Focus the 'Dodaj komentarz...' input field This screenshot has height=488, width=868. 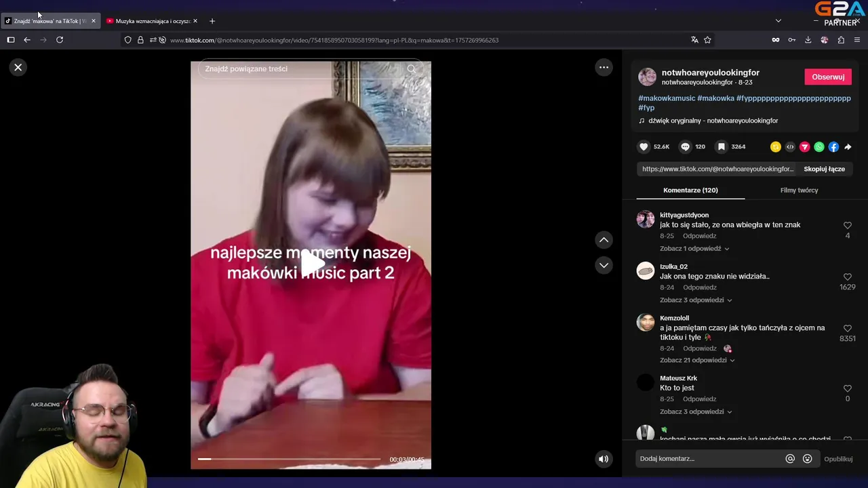(709, 459)
